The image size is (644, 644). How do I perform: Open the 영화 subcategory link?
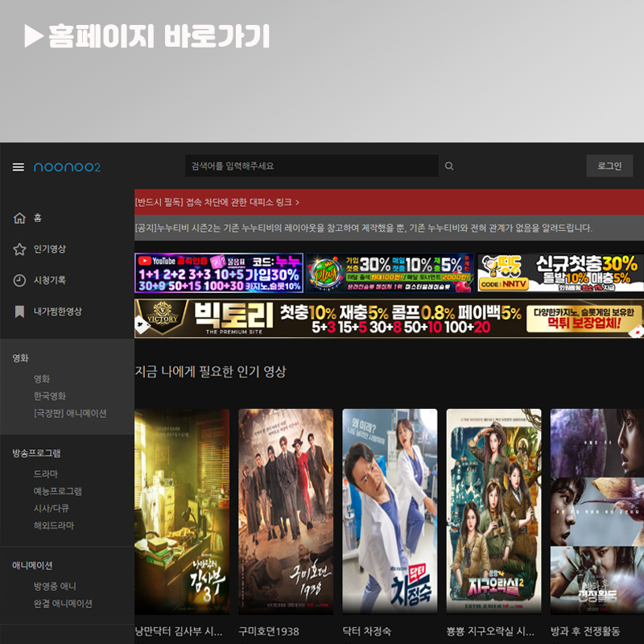point(42,378)
